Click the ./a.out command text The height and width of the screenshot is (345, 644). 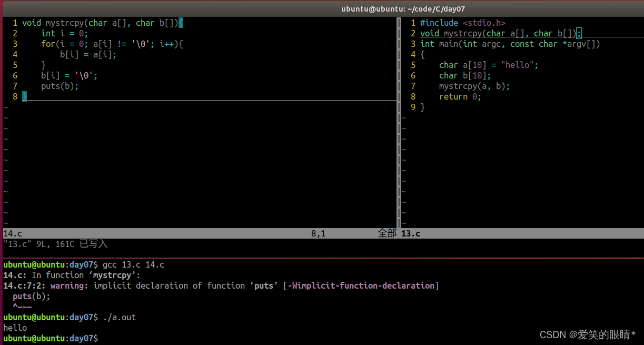(x=119, y=317)
